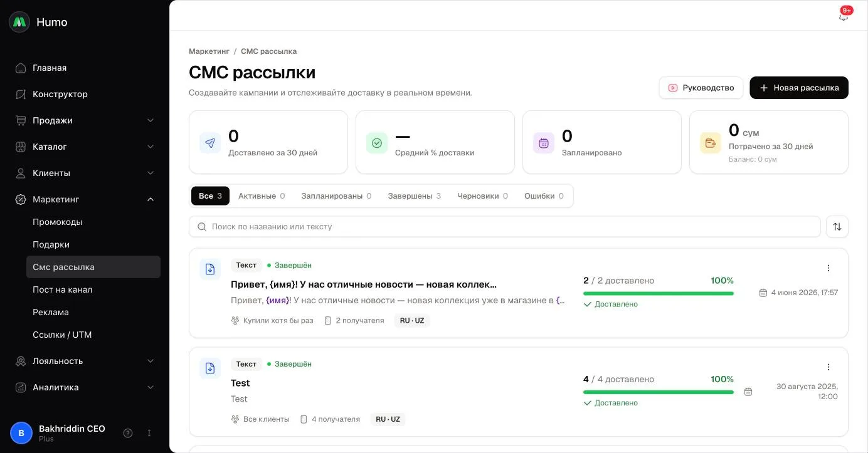The image size is (868, 453).
Task: Click the green checkmark delivery rate icon
Action: coord(377,143)
